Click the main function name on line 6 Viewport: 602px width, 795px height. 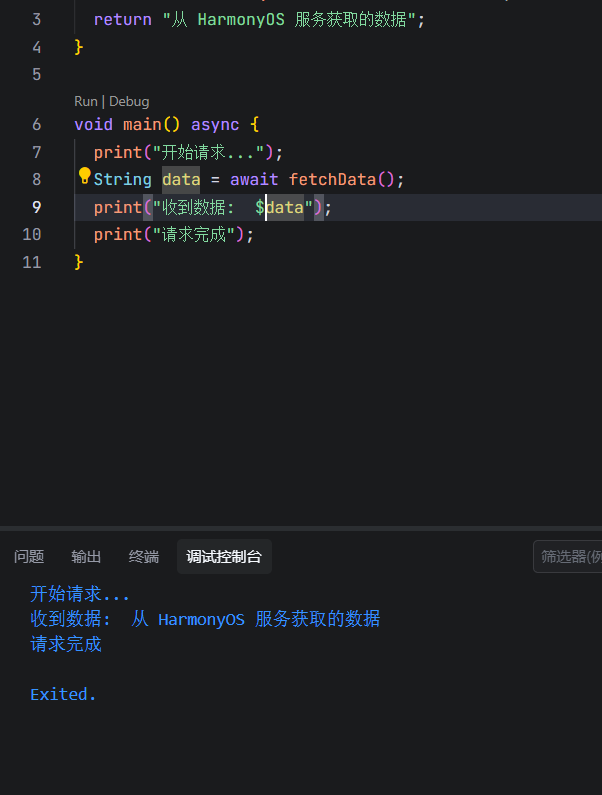pos(142,125)
